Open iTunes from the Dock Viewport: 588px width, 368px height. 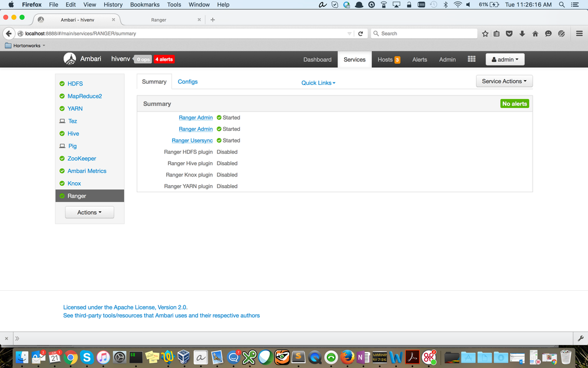[x=103, y=357]
